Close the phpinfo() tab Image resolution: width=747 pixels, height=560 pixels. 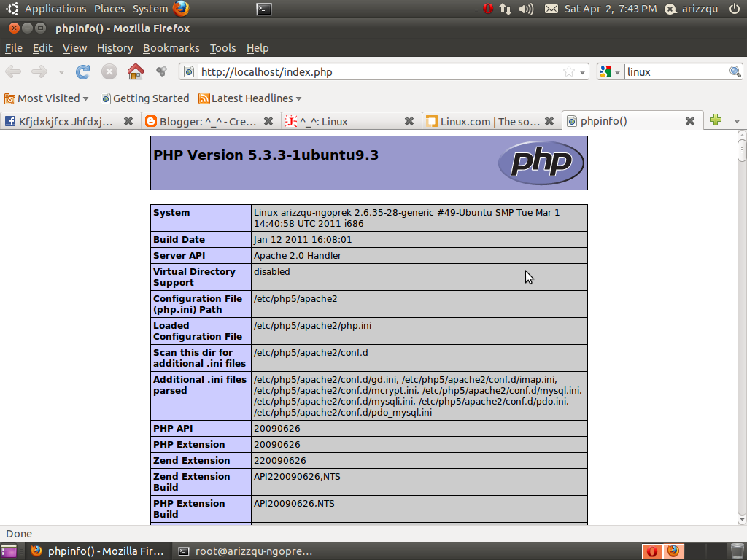(690, 121)
